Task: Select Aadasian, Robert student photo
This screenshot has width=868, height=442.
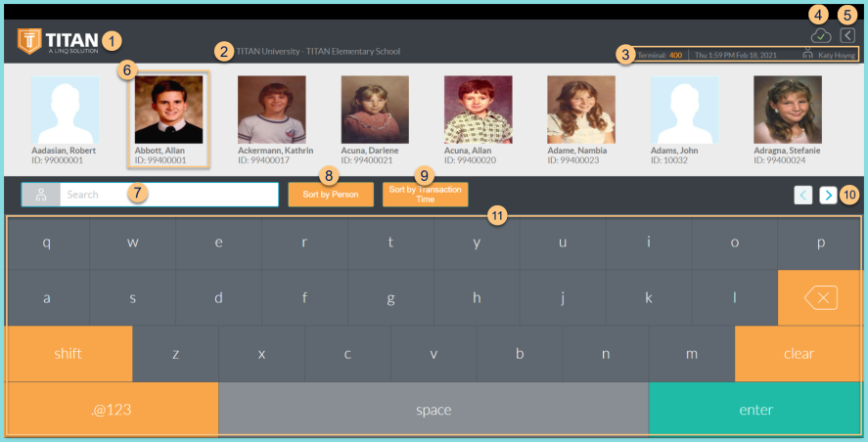Action: (x=66, y=110)
